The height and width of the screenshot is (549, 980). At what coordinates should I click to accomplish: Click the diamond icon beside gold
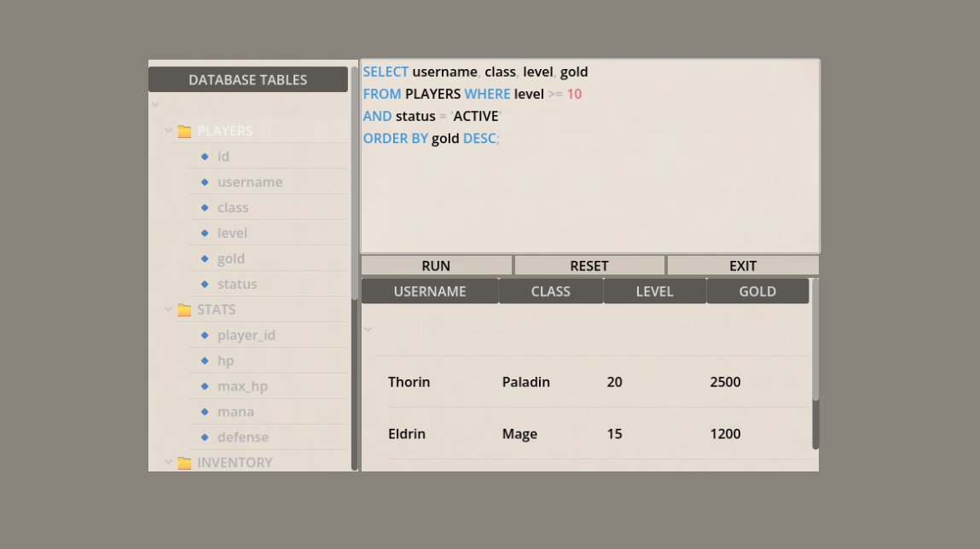pyautogui.click(x=205, y=258)
